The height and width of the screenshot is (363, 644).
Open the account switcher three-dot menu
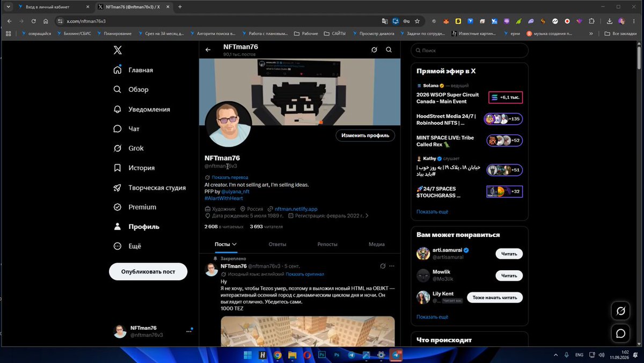point(188,331)
